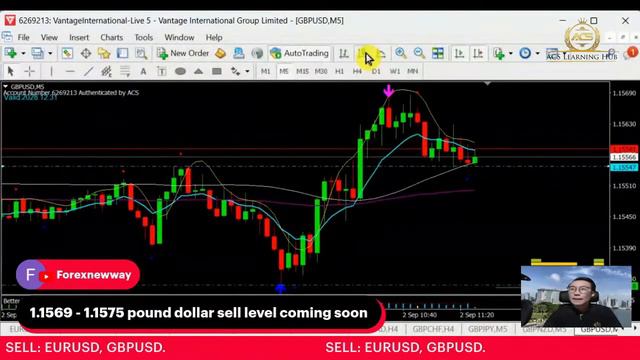Toggle the Terminal window icon
The width and height of the screenshot is (640, 360).
click(x=122, y=53)
